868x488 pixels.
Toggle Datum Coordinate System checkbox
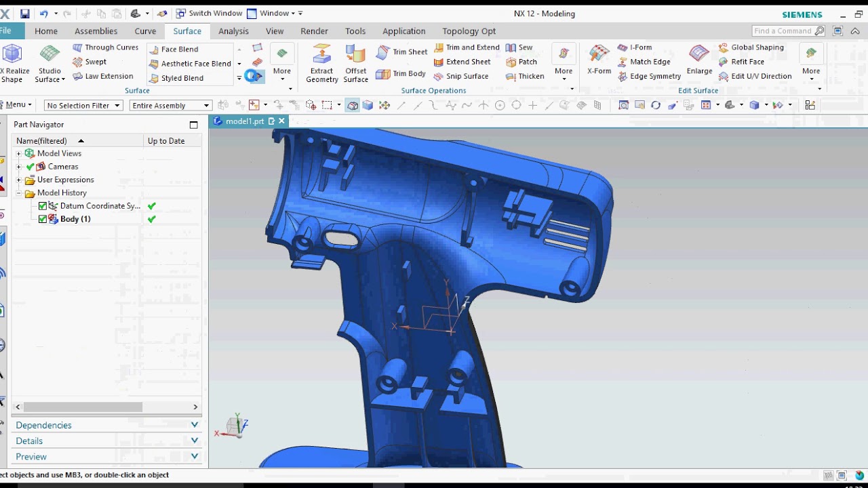[x=43, y=206]
